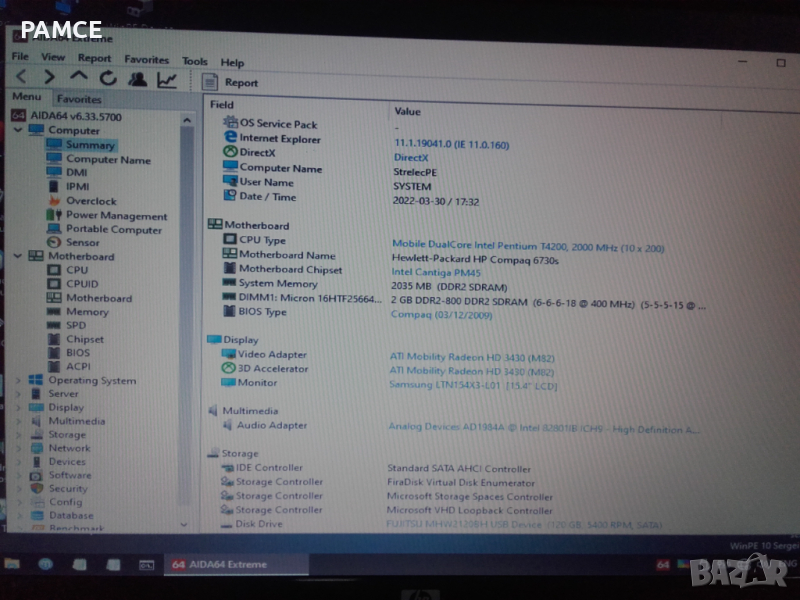
Task: Open the user accounts toolbar icon
Action: click(x=137, y=79)
